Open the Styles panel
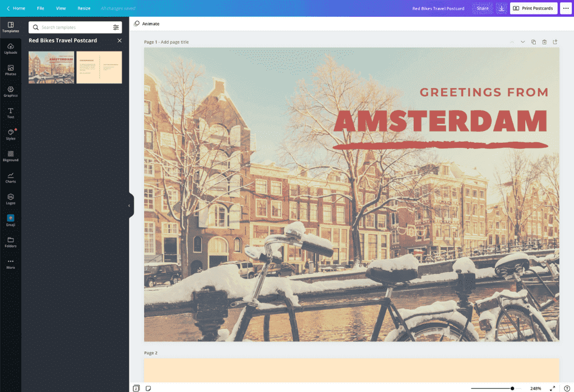Image resolution: width=574 pixels, height=392 pixels. pyautogui.click(x=11, y=133)
